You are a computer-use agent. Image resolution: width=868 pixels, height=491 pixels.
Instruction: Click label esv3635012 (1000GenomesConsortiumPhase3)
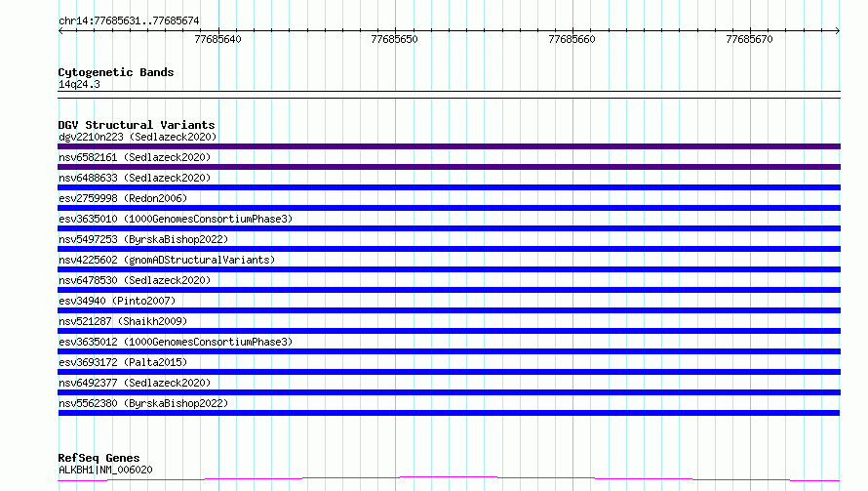pyautogui.click(x=176, y=342)
